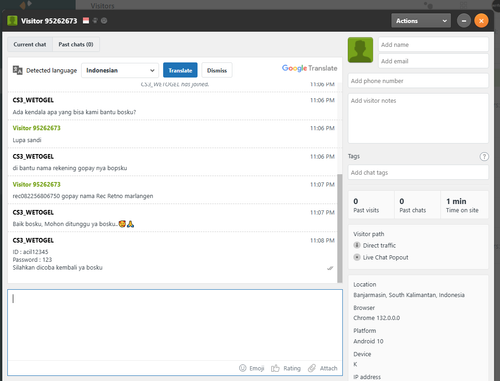Click the Indonesian flag icon beside the visitor name
Viewport: 500px width, 381px height.
coord(86,20)
